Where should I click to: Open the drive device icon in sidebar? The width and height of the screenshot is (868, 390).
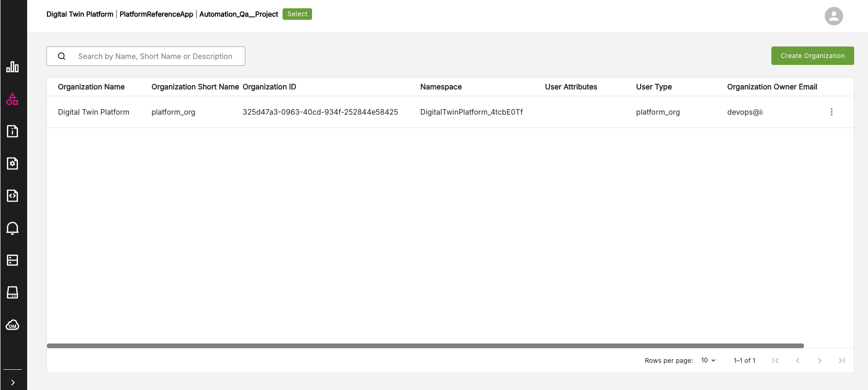(12, 292)
